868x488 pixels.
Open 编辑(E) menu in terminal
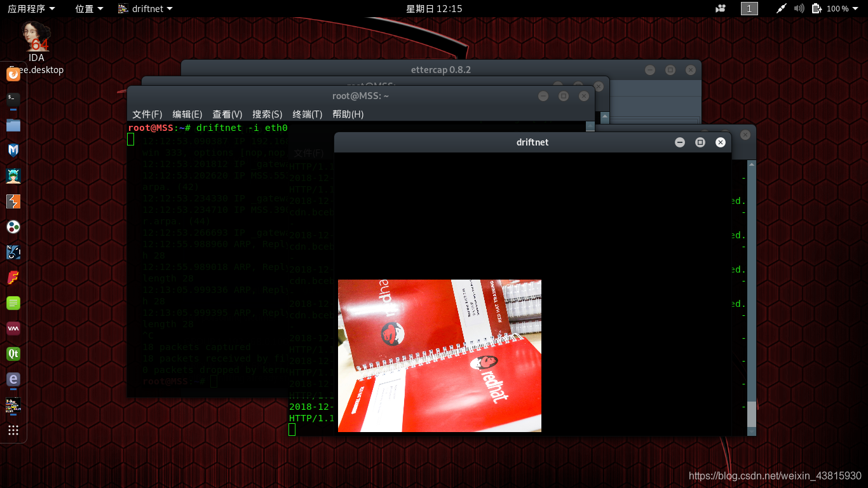click(187, 114)
